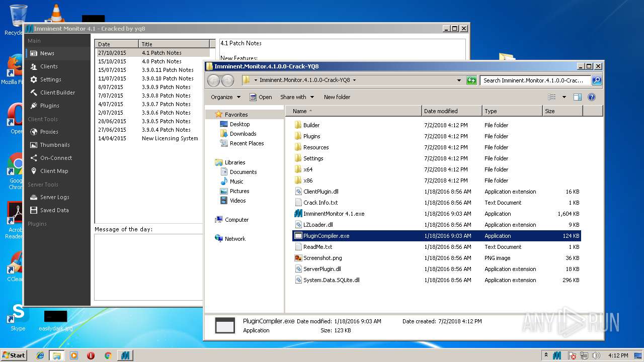Click the taskbar clock

coord(618,355)
